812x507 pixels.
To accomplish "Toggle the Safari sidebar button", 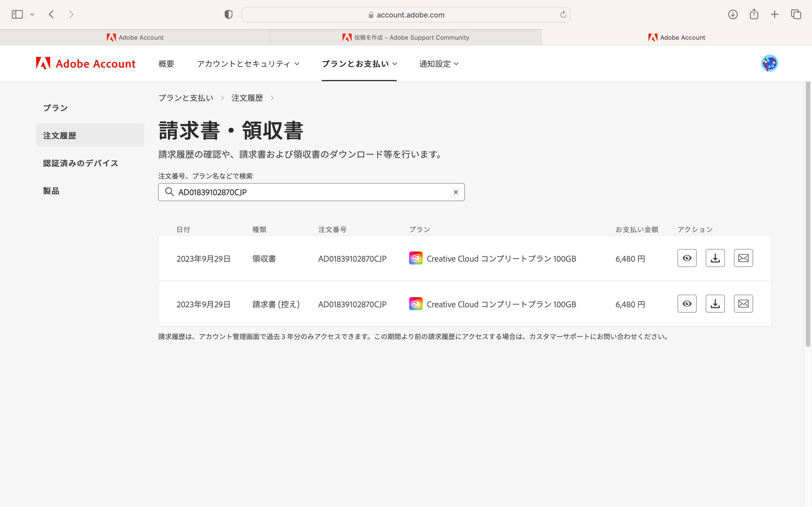I will pos(17,14).
